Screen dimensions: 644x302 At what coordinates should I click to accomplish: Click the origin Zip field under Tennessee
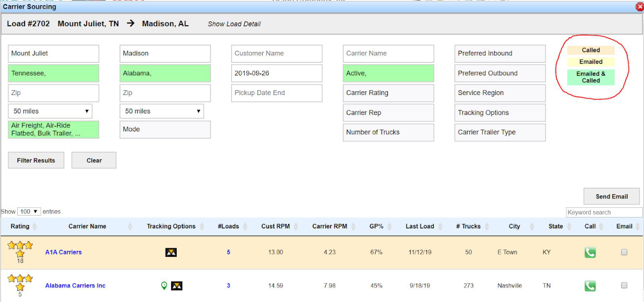pos(53,93)
